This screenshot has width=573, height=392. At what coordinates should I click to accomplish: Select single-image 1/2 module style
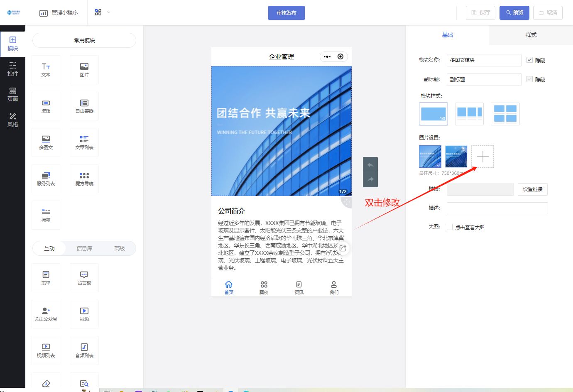tap(433, 114)
